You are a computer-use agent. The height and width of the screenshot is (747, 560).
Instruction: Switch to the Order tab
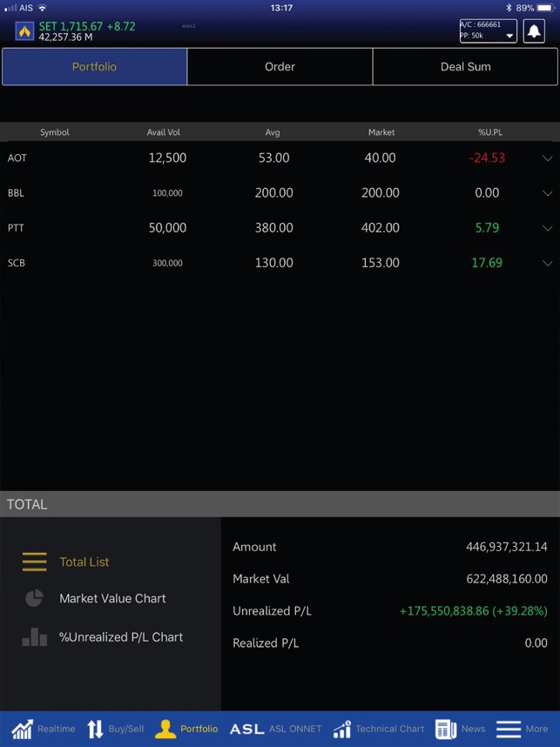[280, 67]
